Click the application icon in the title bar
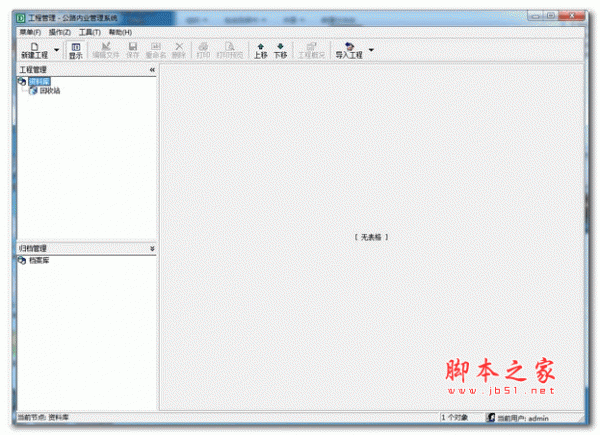The image size is (600, 435). click(x=21, y=18)
